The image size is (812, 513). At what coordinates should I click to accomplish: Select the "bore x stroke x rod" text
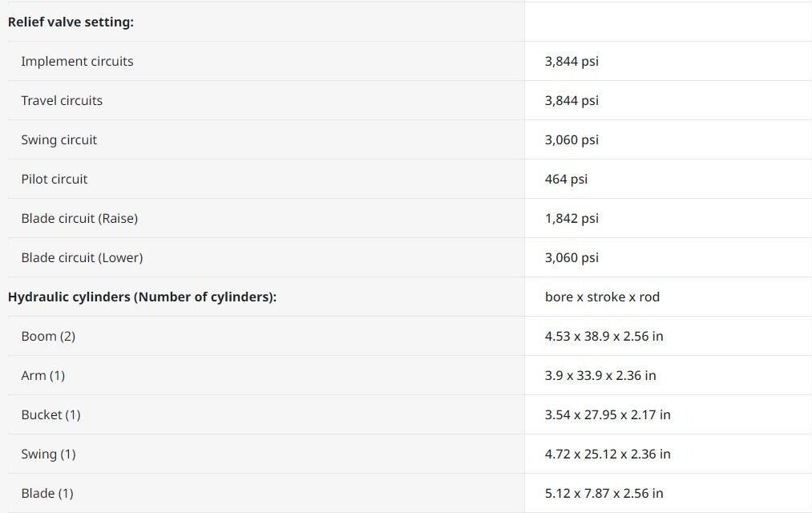click(602, 297)
